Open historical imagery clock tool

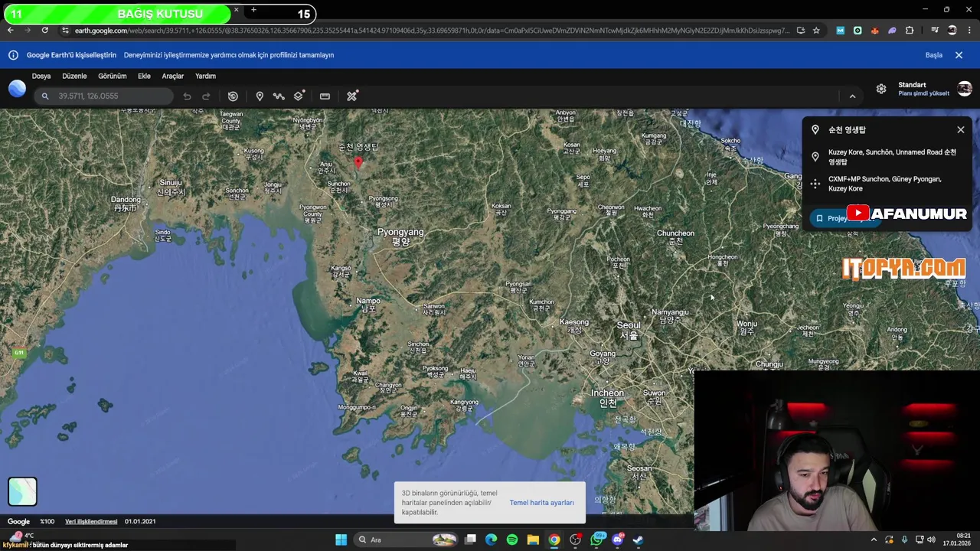pos(233,96)
